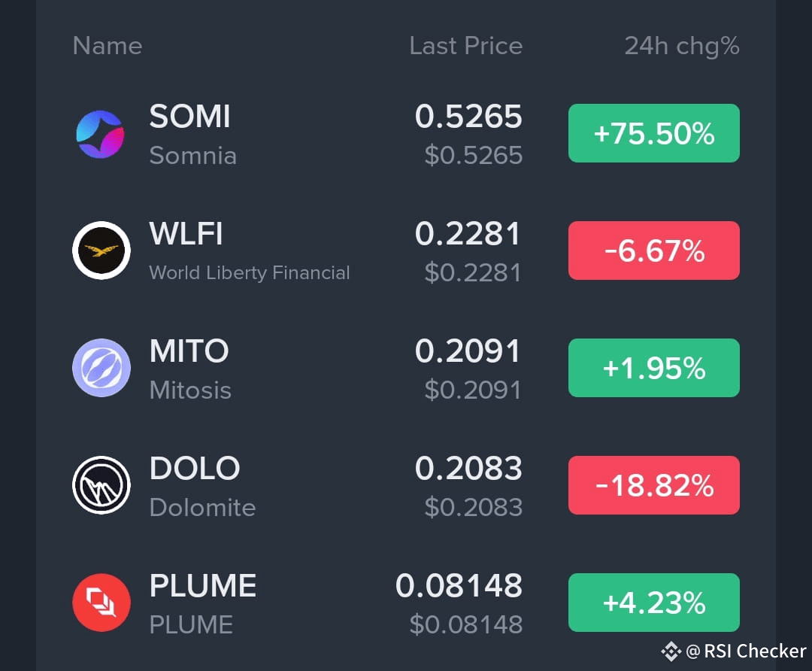812x671 pixels.
Task: Open the WLFI token entry
Action: click(185, 233)
